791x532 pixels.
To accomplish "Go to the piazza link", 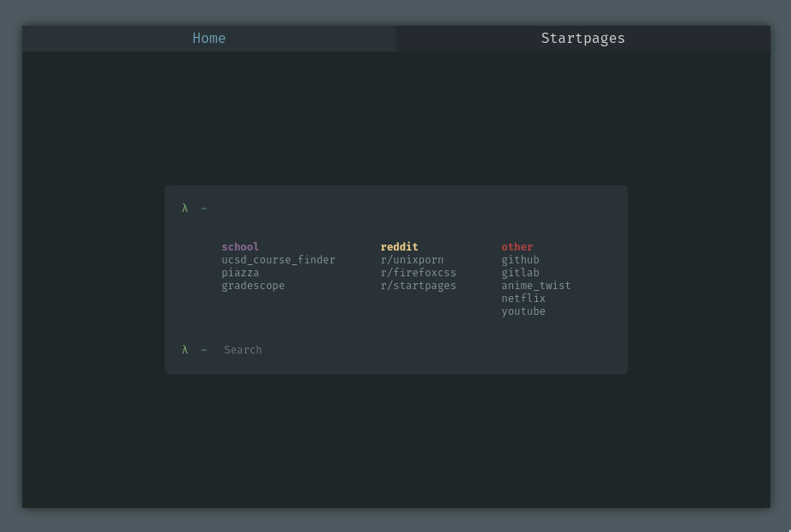I will tap(240, 273).
